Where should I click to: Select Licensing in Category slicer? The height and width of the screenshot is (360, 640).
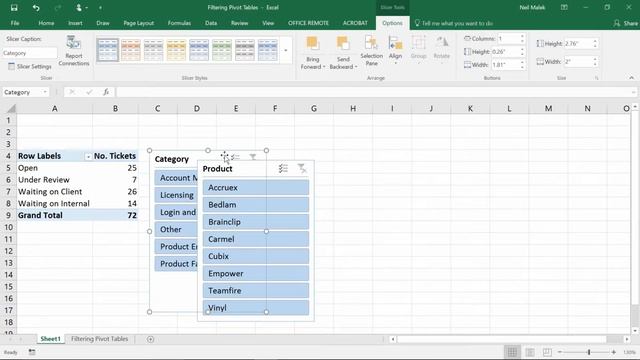click(176, 195)
